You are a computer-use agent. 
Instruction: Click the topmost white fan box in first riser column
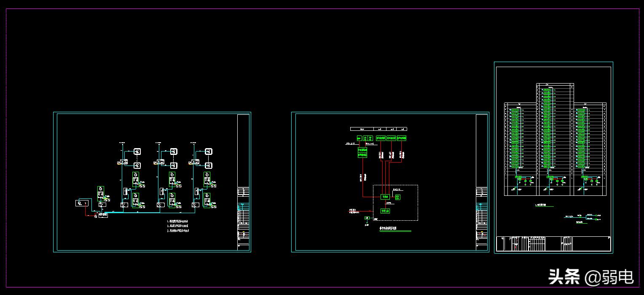[x=137, y=152]
